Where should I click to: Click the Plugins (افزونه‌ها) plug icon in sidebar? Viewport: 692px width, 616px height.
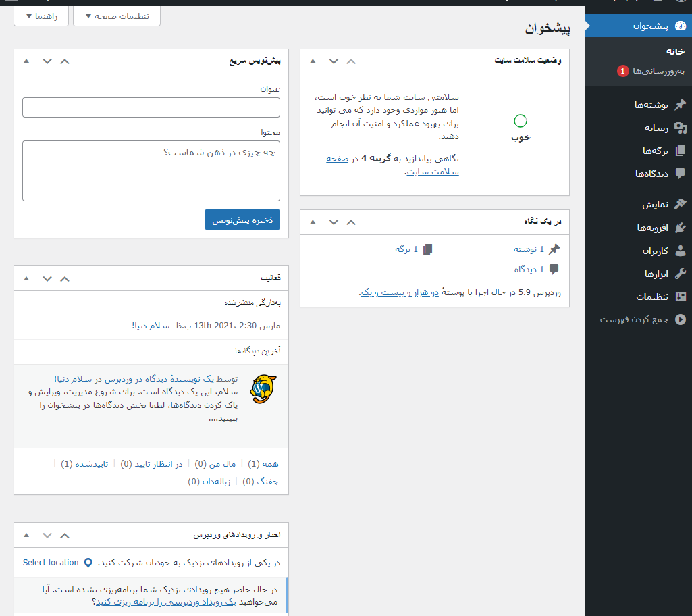(681, 228)
